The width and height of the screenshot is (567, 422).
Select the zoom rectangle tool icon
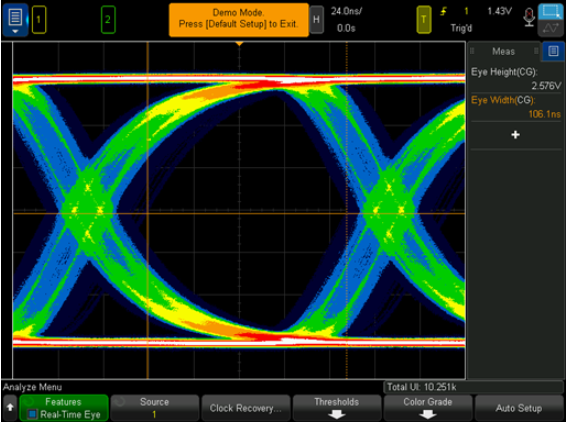[550, 11]
